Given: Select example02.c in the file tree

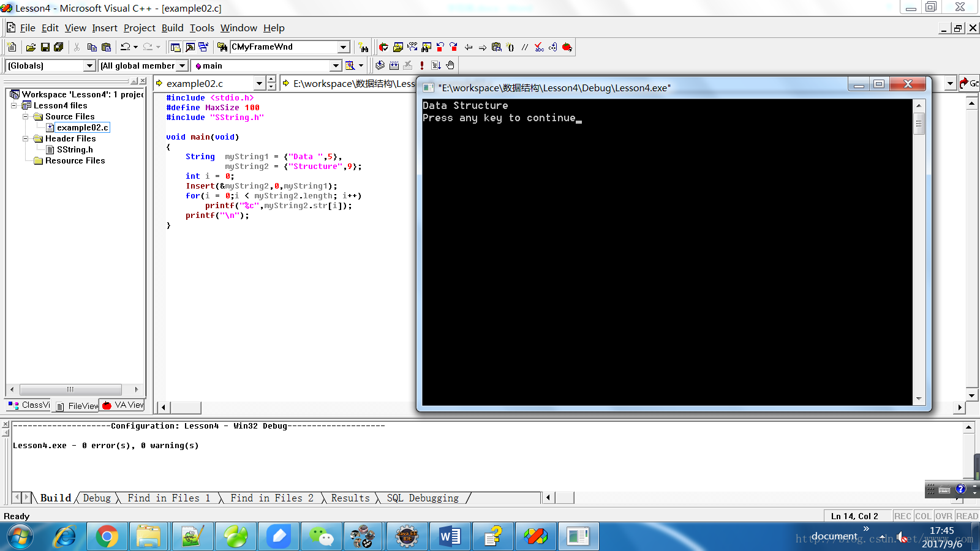Looking at the screenshot, I should pos(83,127).
